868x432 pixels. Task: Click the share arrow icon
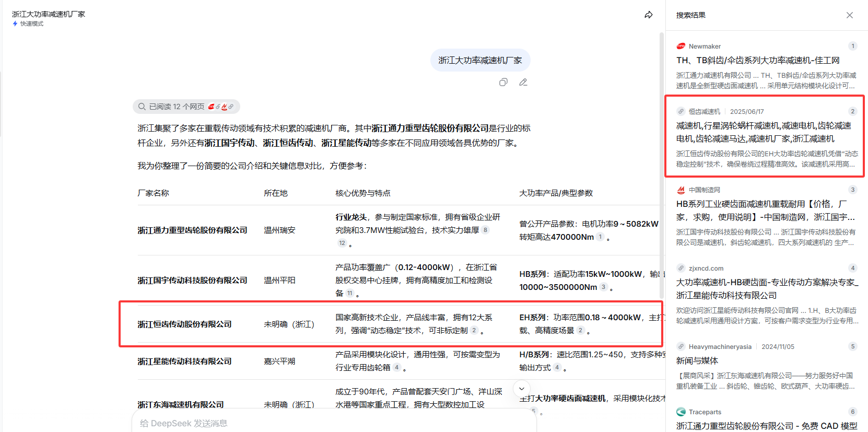648,15
